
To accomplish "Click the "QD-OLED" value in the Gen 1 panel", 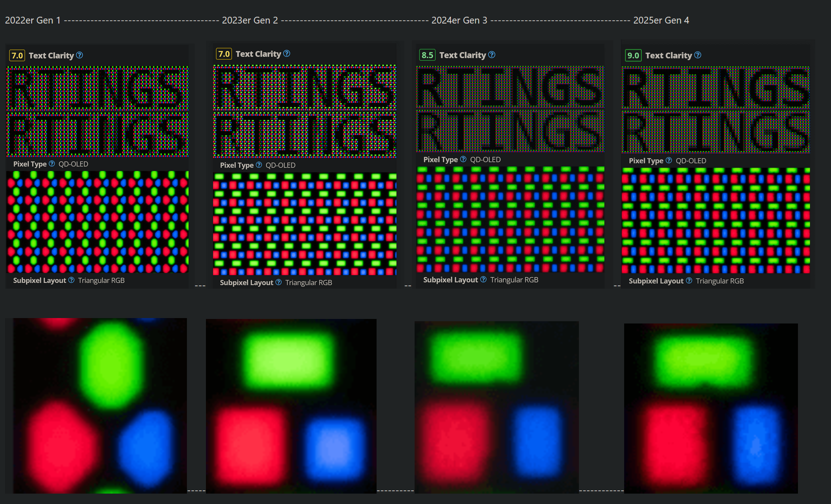I will click(73, 164).
